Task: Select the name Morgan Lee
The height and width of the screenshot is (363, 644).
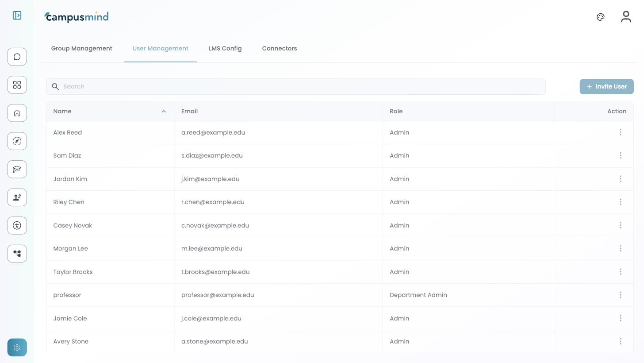Action: click(x=70, y=248)
